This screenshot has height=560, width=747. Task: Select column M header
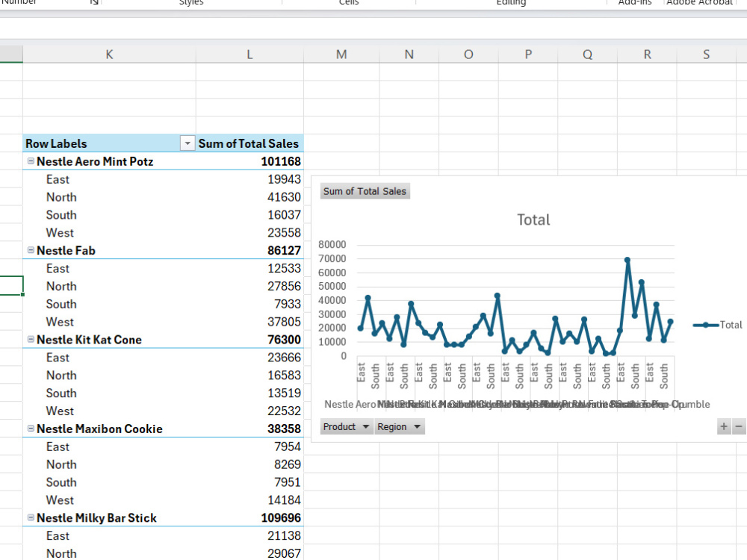point(341,55)
